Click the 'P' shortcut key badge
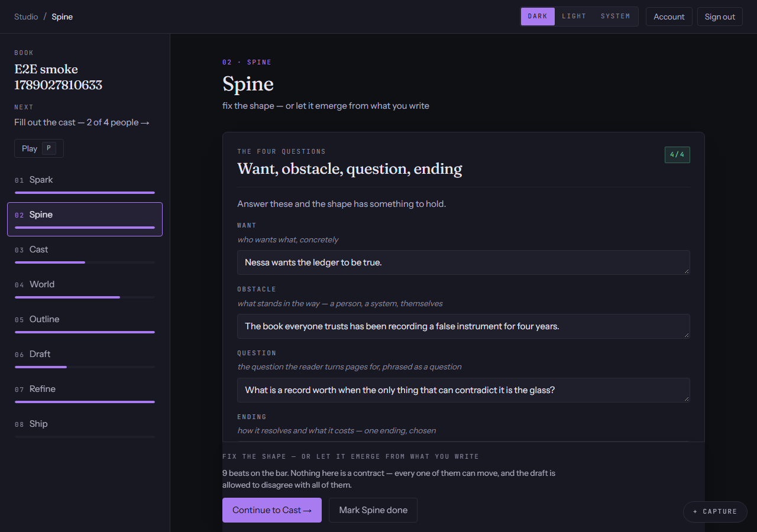 (x=49, y=148)
